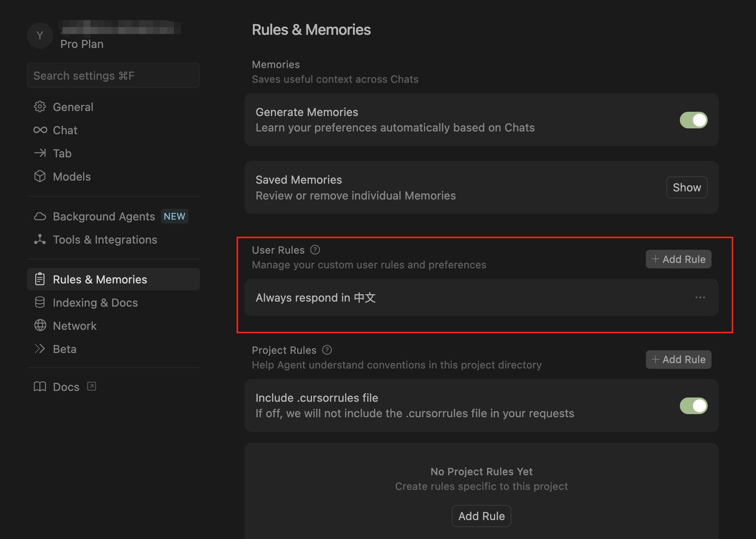
Task: Click the Network globe icon
Action: [x=40, y=326]
